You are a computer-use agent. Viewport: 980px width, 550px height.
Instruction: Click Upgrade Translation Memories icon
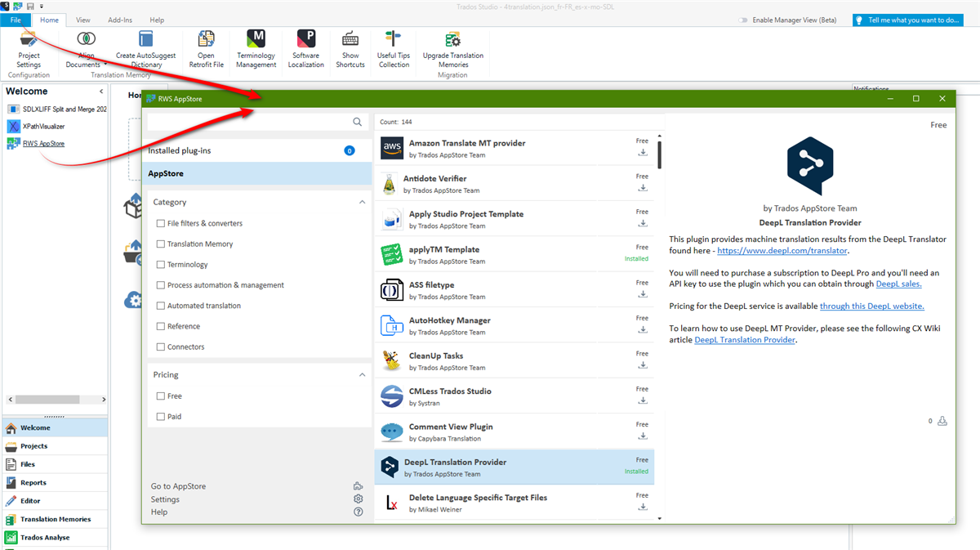[452, 40]
